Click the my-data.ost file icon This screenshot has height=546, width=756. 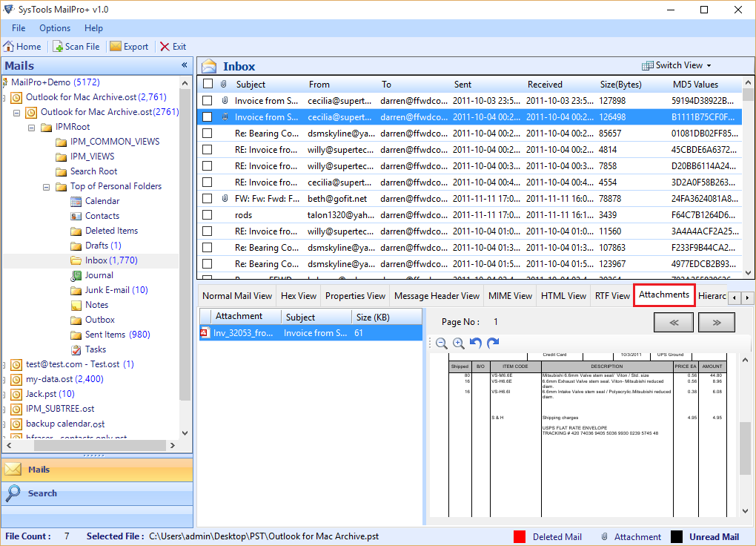[x=16, y=379]
